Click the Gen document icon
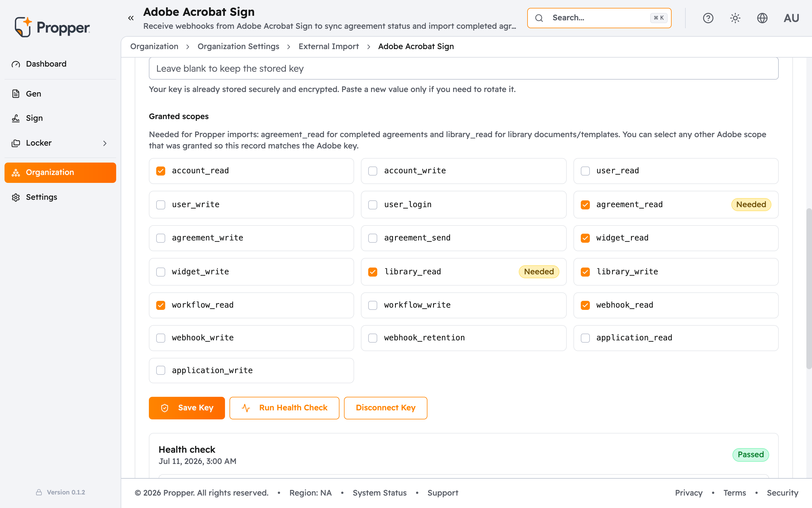Viewport: 812px width, 508px height. tap(16, 94)
